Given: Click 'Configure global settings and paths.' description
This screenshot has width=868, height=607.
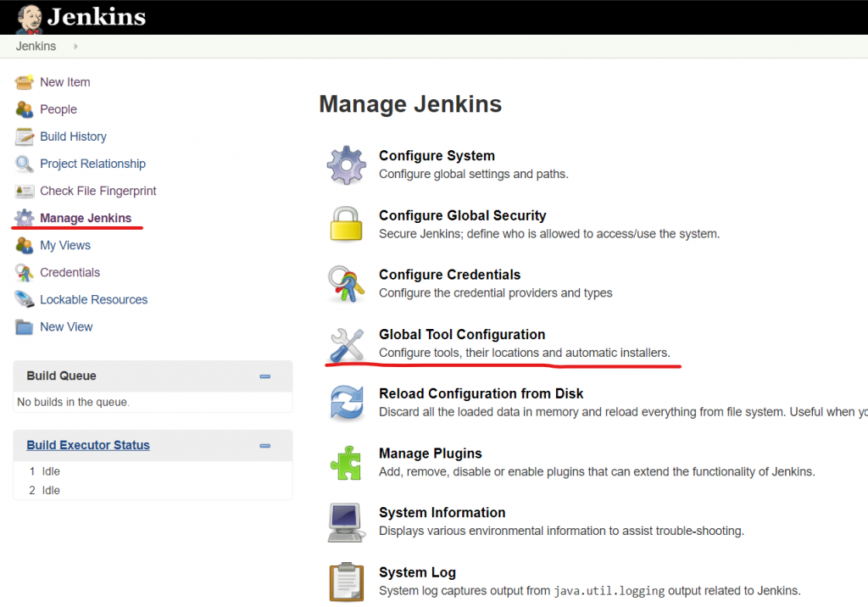Looking at the screenshot, I should (x=473, y=174).
